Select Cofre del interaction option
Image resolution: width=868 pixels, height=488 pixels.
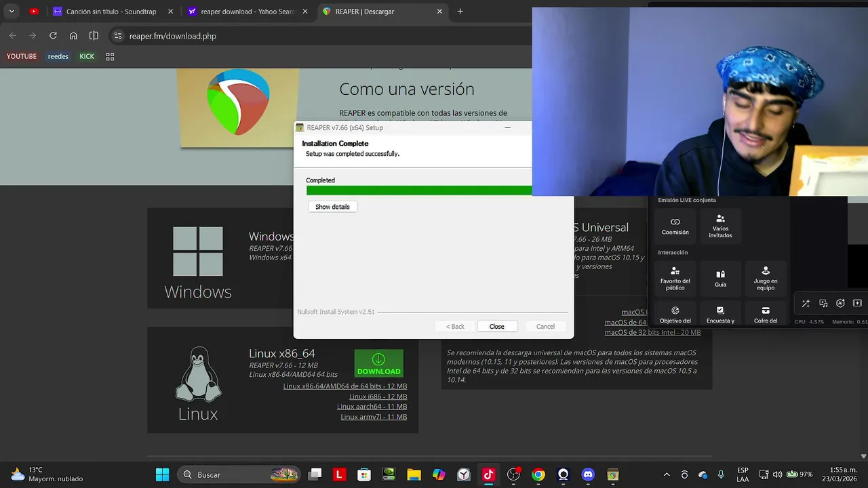766,314
